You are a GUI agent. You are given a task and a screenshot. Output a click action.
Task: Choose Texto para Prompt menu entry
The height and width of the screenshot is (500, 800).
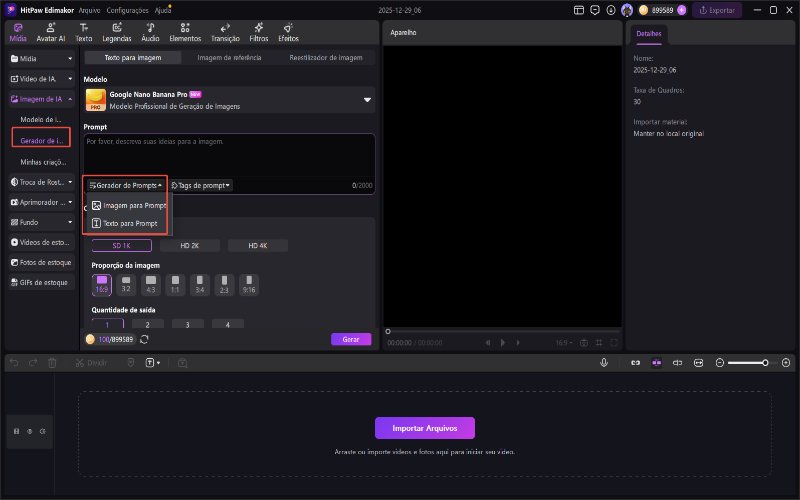coord(125,223)
